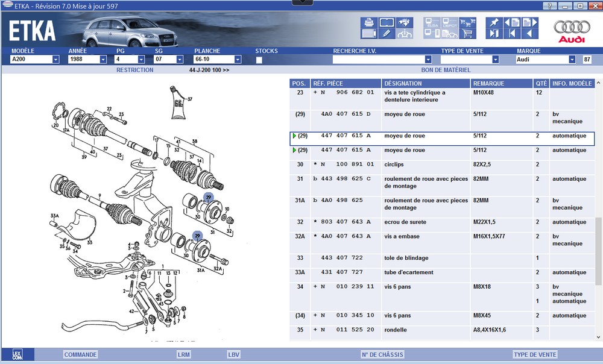The width and height of the screenshot is (603, 364).
Task: Click the rectangular frame display icon
Action: (x=387, y=23)
